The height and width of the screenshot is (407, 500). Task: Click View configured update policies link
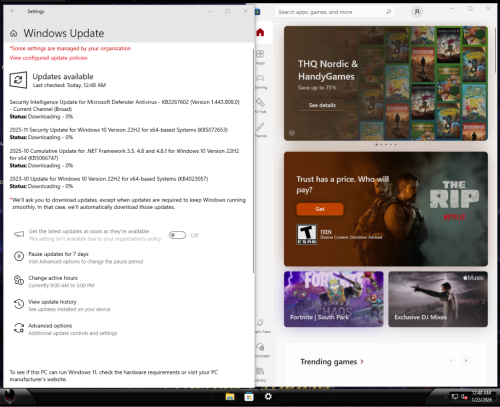48,58
